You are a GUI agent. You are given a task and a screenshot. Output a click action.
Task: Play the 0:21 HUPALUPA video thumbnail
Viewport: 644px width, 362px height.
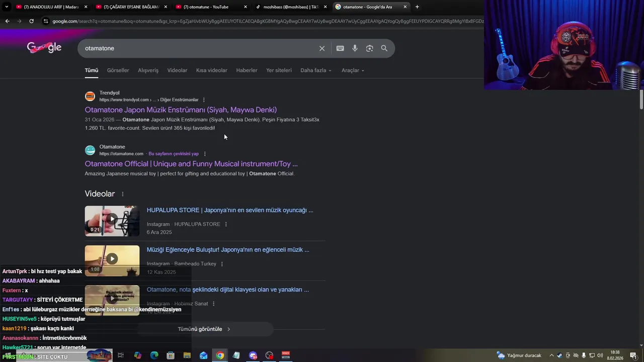pos(112,221)
